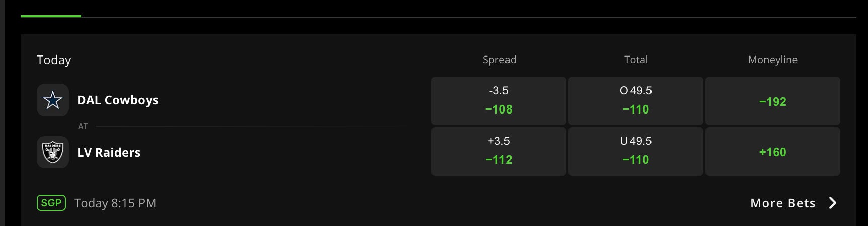868x226 pixels.
Task: Click the green SGP badge
Action: (51, 203)
